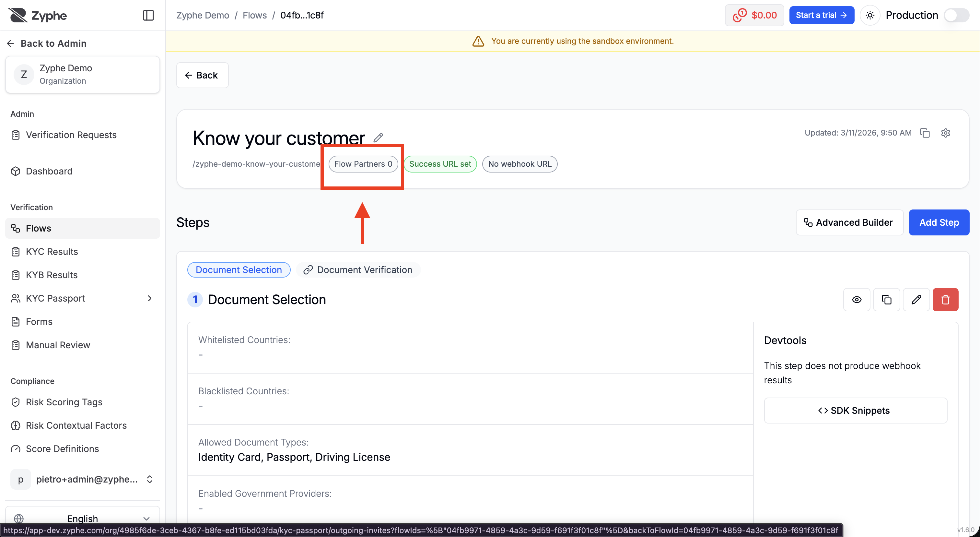Click the 04fb...1c8f breadcrumb
Screen dimensions: 980x537
302,15
